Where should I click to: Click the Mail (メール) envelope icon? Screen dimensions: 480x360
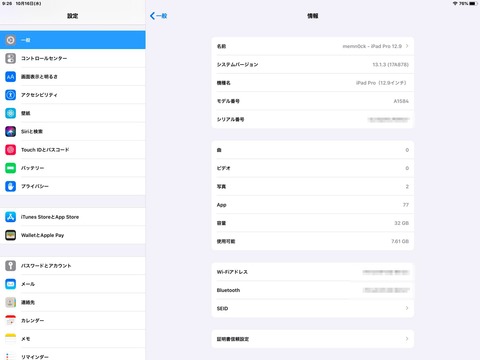pyautogui.click(x=10, y=284)
